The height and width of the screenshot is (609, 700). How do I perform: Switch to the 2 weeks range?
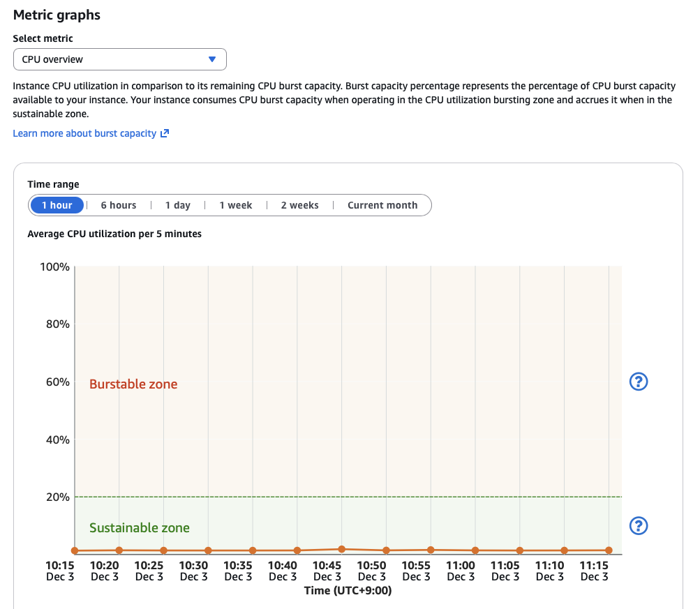click(x=299, y=205)
